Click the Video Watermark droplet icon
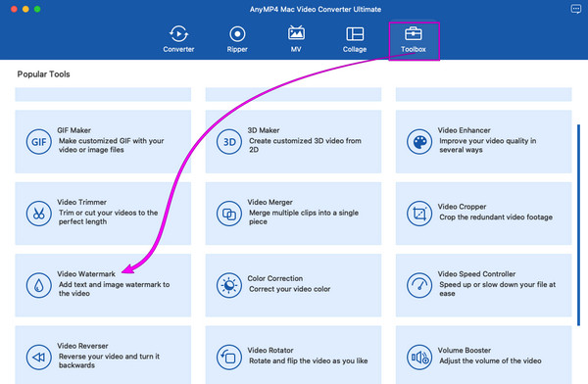 [x=38, y=285]
